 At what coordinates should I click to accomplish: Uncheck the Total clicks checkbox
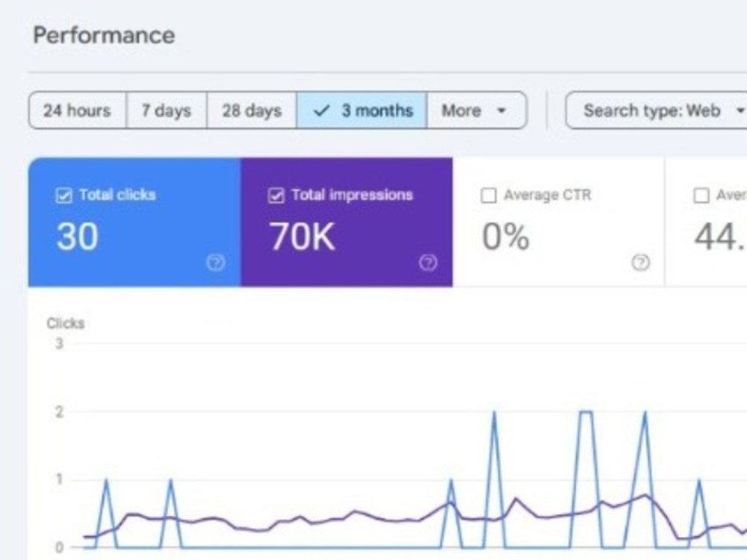click(63, 196)
